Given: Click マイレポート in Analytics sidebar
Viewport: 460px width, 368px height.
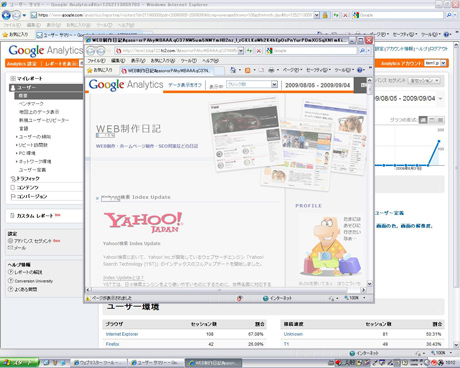Looking at the screenshot, I should coord(29,79).
